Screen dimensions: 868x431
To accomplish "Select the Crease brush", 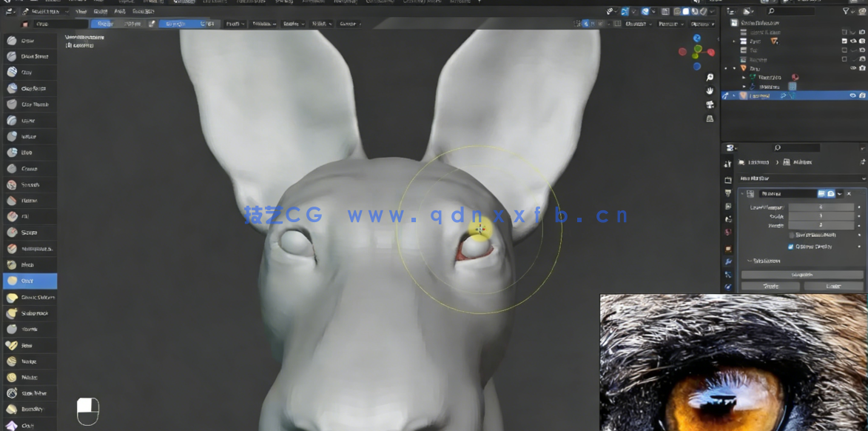I will click(x=30, y=168).
